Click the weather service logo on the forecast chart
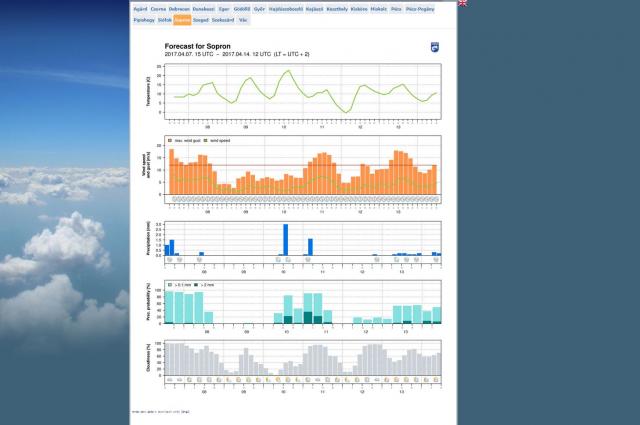This screenshot has height=425, width=640. point(435,47)
